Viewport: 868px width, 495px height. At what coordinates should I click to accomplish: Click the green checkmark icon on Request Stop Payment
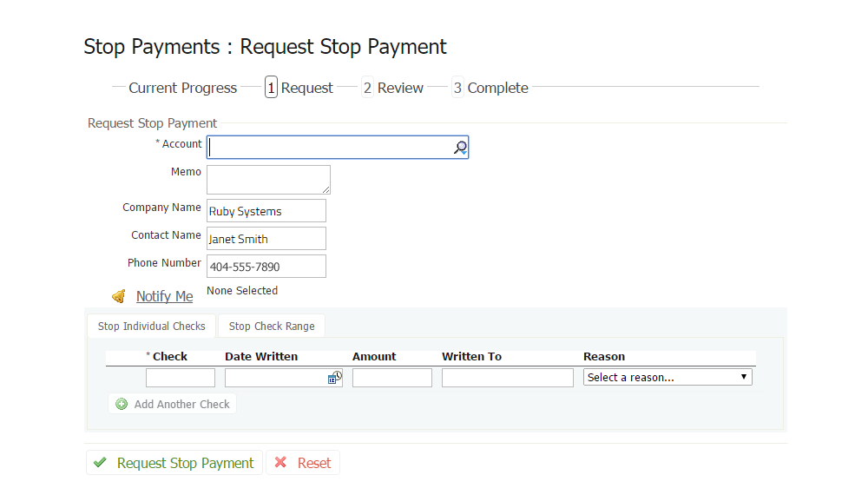click(x=101, y=463)
